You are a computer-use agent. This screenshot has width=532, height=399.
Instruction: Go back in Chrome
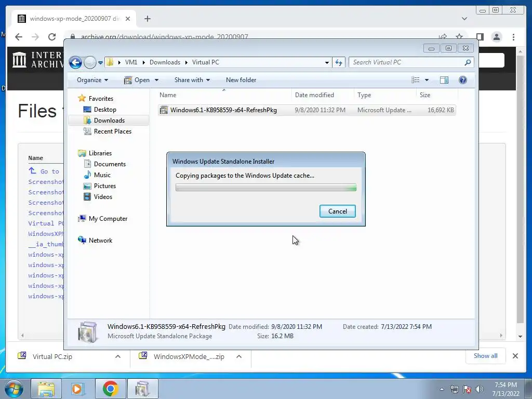pos(19,37)
